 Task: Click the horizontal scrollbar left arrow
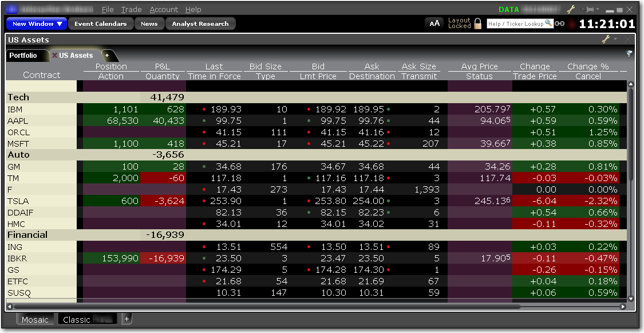(10, 306)
